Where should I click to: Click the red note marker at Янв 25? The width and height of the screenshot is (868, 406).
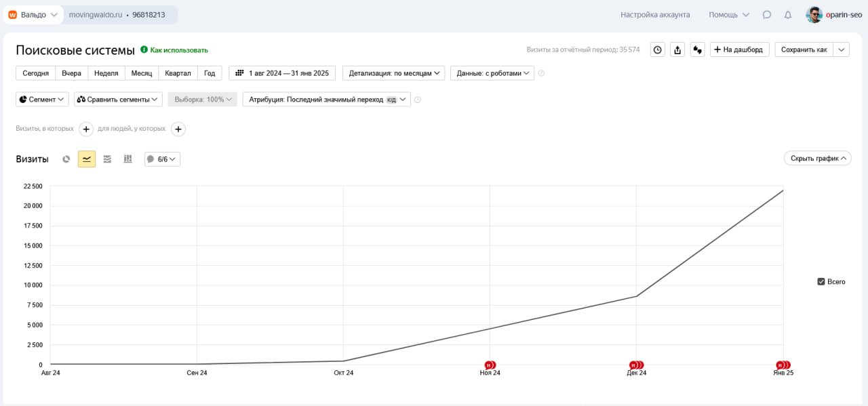coord(783,365)
